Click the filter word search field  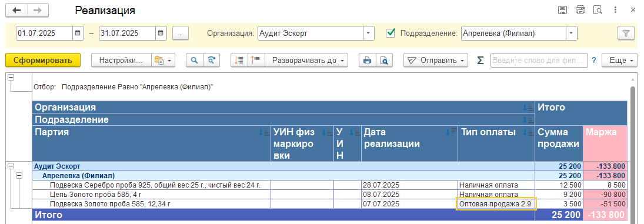coord(539,61)
